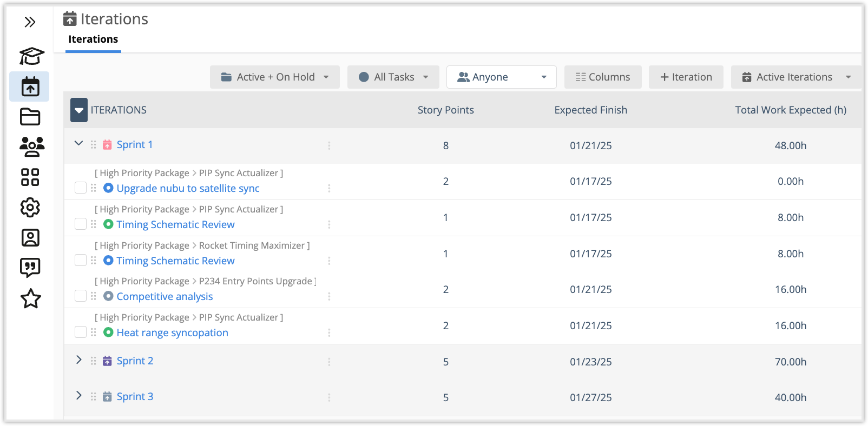Viewport: 868px width, 426px height.
Task: Open Sprint 1 row three-dot options
Action: [329, 145]
